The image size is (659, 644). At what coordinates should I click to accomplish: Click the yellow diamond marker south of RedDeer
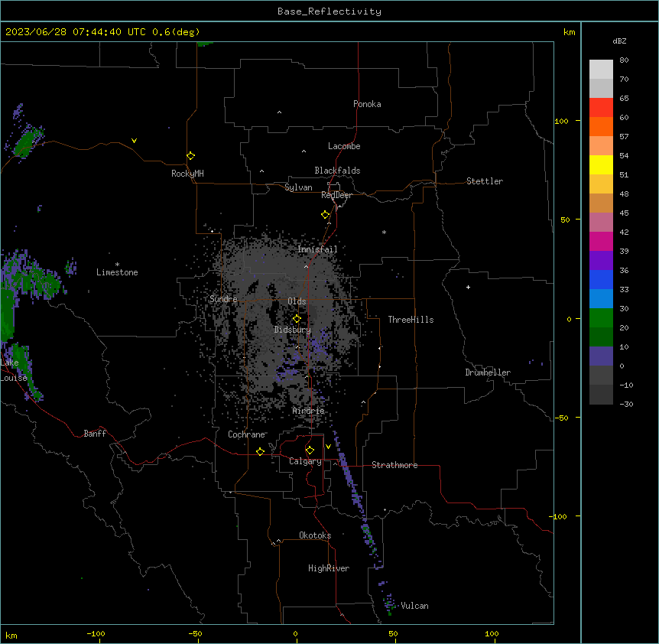[325, 215]
